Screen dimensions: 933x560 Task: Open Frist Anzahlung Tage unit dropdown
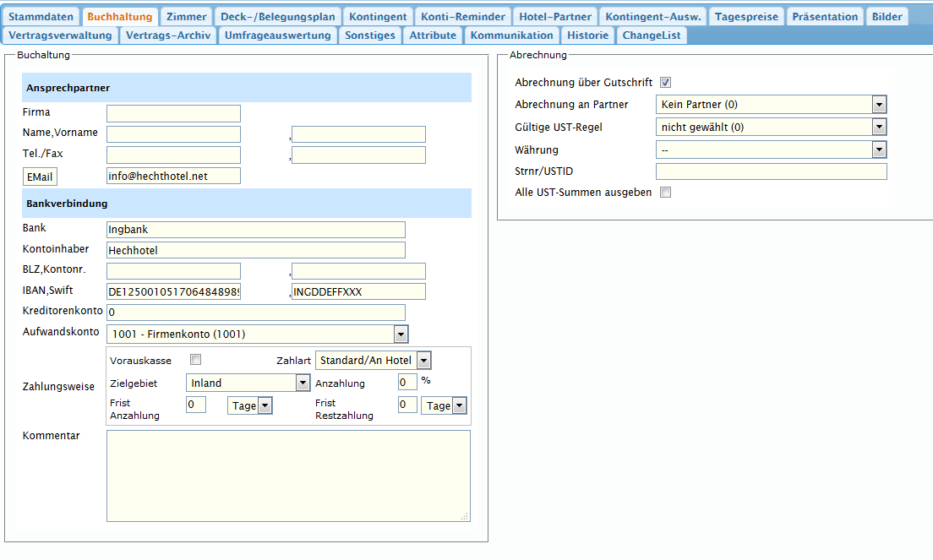[250, 406]
